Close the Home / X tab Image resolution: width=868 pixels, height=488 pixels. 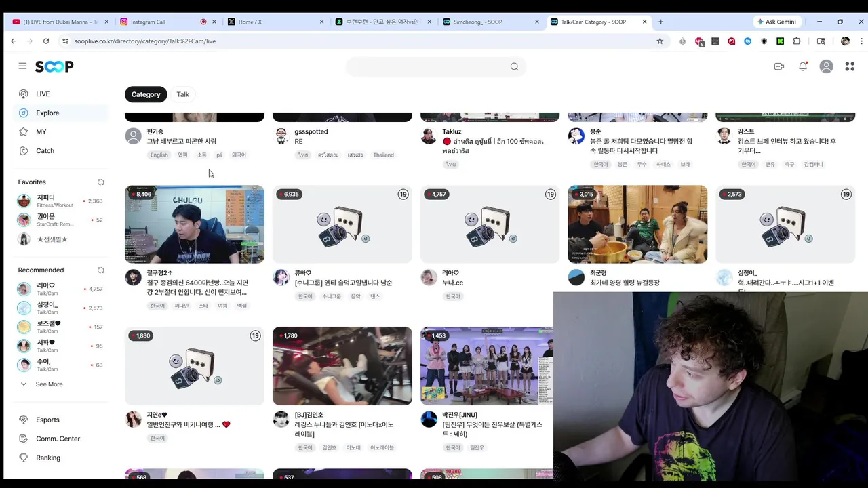[321, 22]
